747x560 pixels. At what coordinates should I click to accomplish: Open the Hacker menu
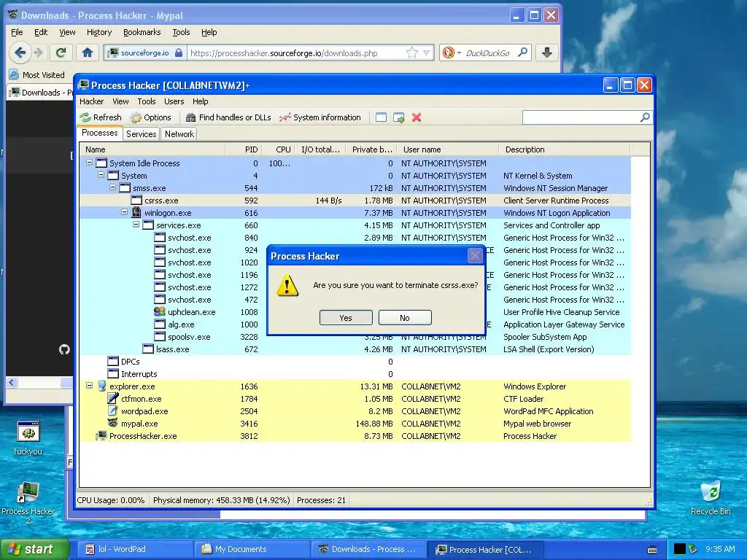point(91,101)
